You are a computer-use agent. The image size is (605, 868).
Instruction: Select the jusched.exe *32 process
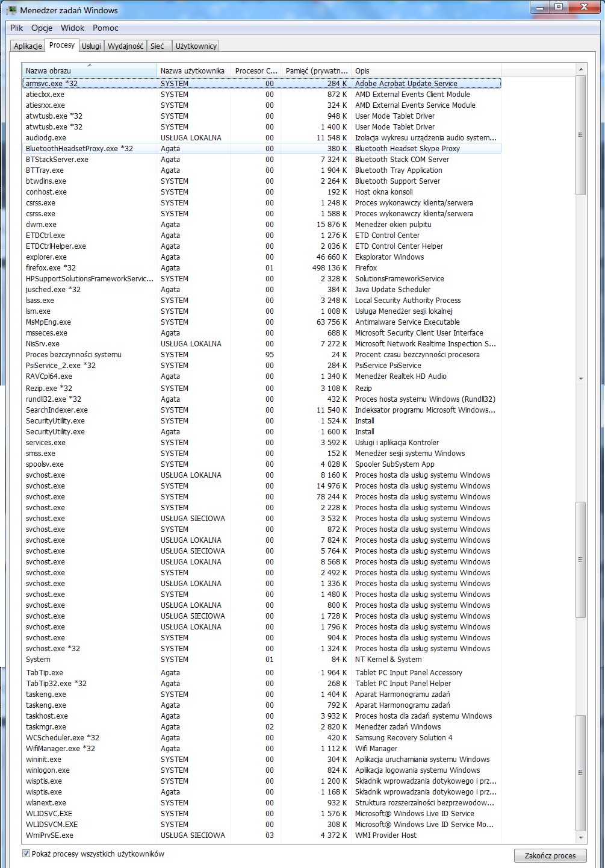[x=261, y=290]
